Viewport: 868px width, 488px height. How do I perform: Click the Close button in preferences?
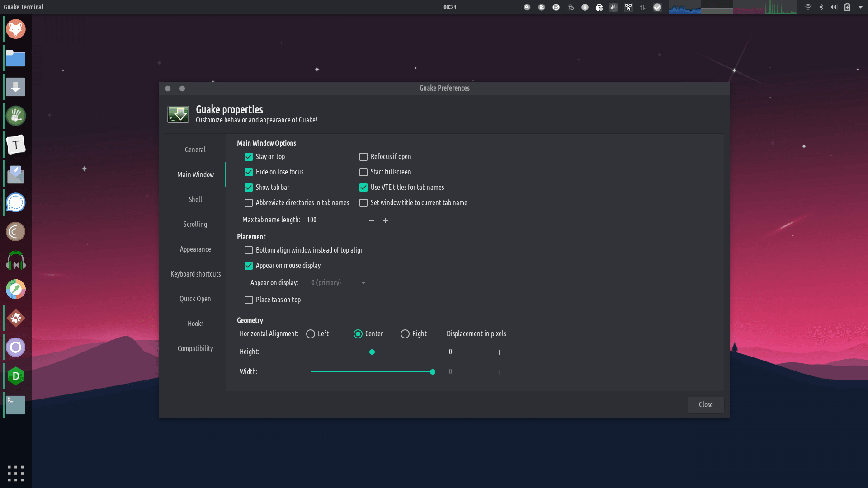[x=705, y=404]
